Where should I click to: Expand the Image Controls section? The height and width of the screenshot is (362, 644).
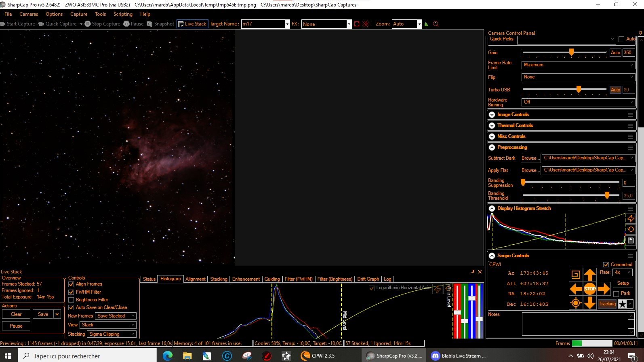point(492,115)
